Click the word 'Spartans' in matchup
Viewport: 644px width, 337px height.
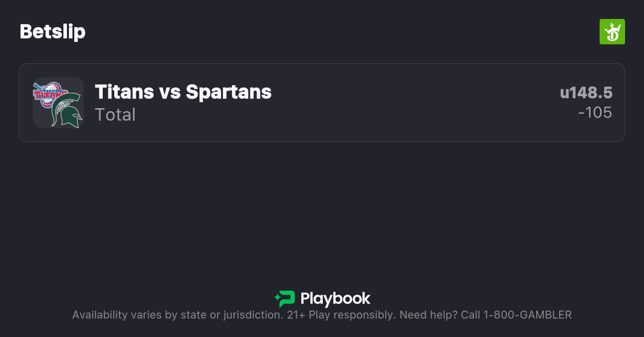(228, 92)
